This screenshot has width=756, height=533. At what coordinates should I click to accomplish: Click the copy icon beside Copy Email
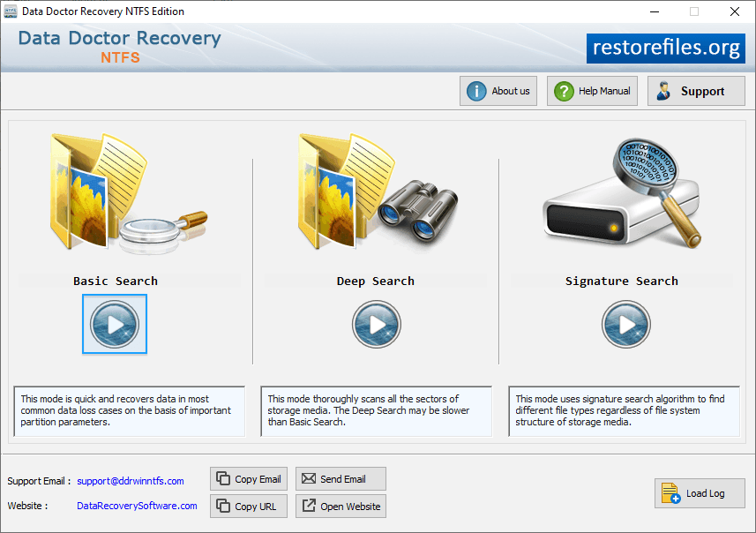(223, 478)
